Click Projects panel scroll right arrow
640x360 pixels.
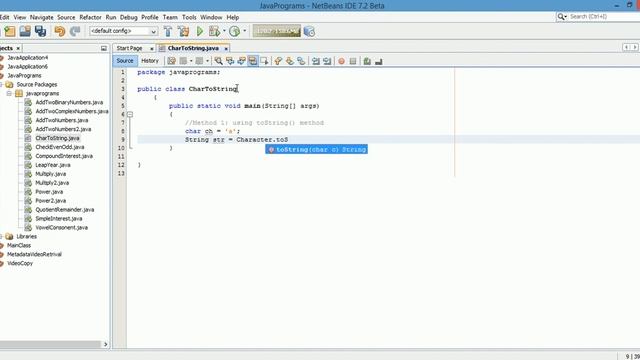pyautogui.click(x=105, y=344)
